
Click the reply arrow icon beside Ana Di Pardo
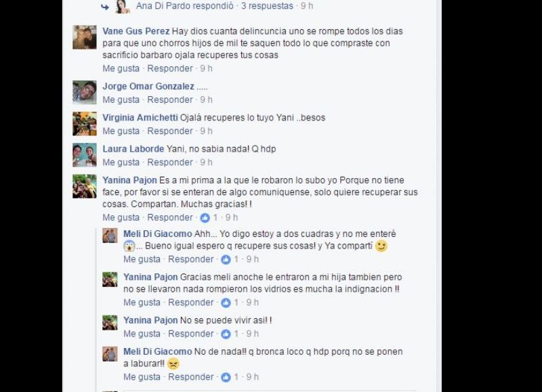coord(105,7)
